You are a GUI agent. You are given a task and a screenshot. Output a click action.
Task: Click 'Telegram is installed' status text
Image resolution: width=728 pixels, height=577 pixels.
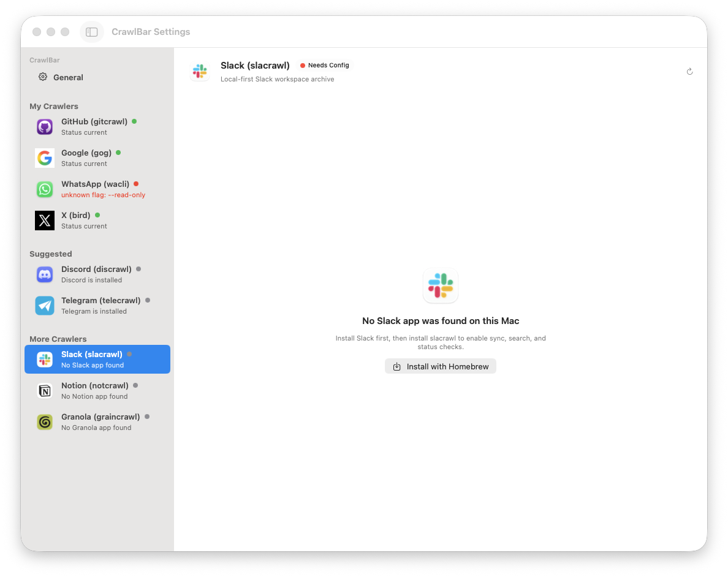pyautogui.click(x=94, y=312)
